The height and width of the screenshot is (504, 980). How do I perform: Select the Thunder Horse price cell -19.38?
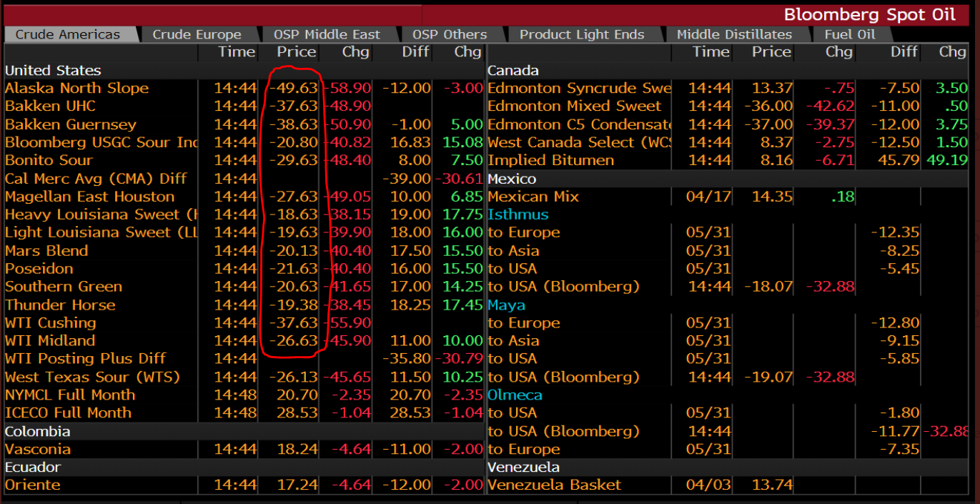(x=294, y=305)
